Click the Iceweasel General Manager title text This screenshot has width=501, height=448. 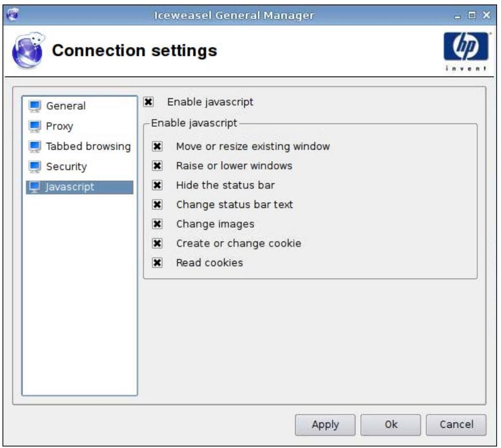pos(234,15)
